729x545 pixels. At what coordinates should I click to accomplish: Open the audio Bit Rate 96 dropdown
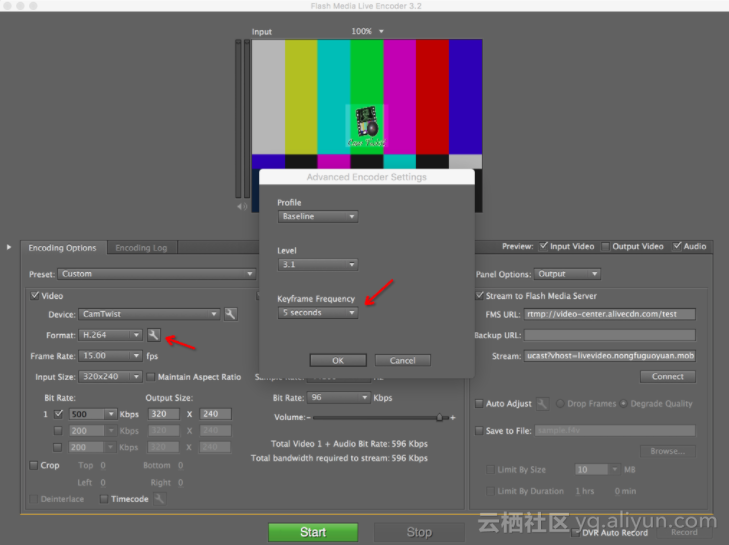click(x=339, y=397)
